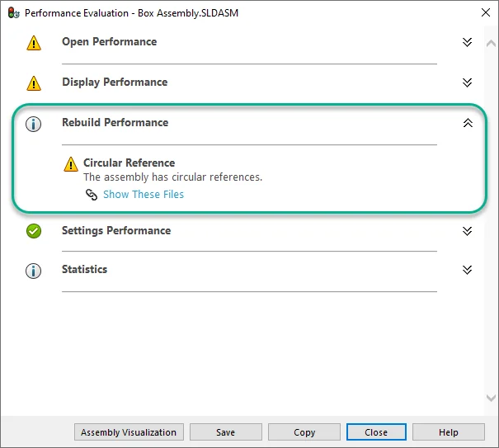The image size is (499, 448).
Task: Click the traffic light icon in title bar
Action: tap(12, 13)
